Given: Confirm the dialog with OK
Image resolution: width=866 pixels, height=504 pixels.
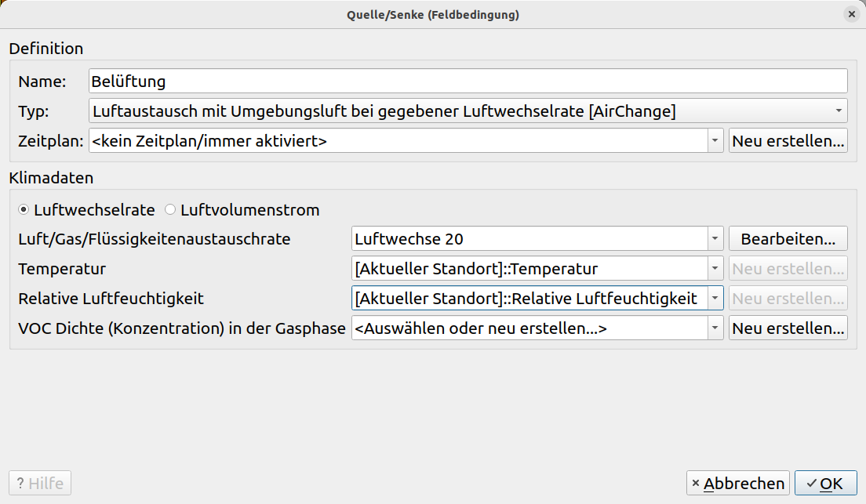Looking at the screenshot, I should [826, 483].
